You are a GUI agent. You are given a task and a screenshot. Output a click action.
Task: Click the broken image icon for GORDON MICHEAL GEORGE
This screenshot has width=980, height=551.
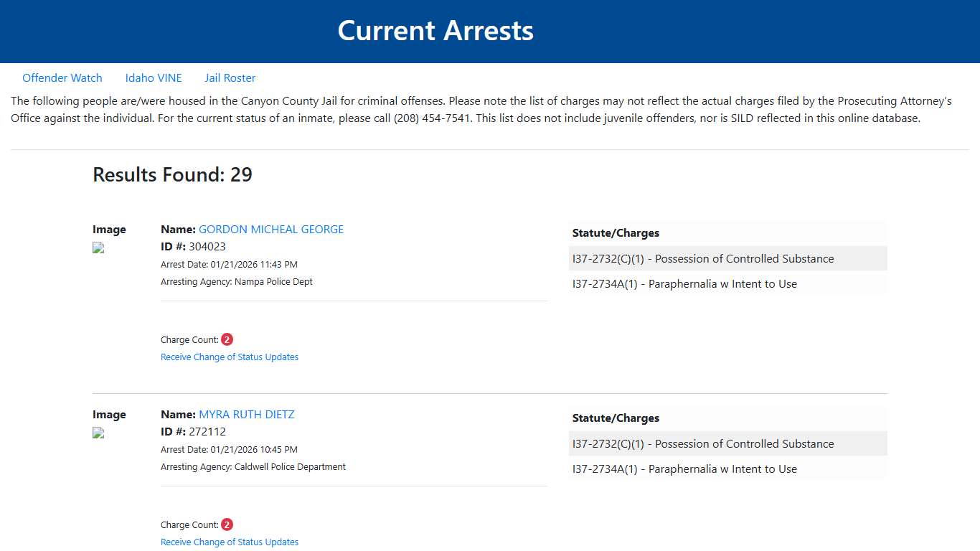click(97, 248)
